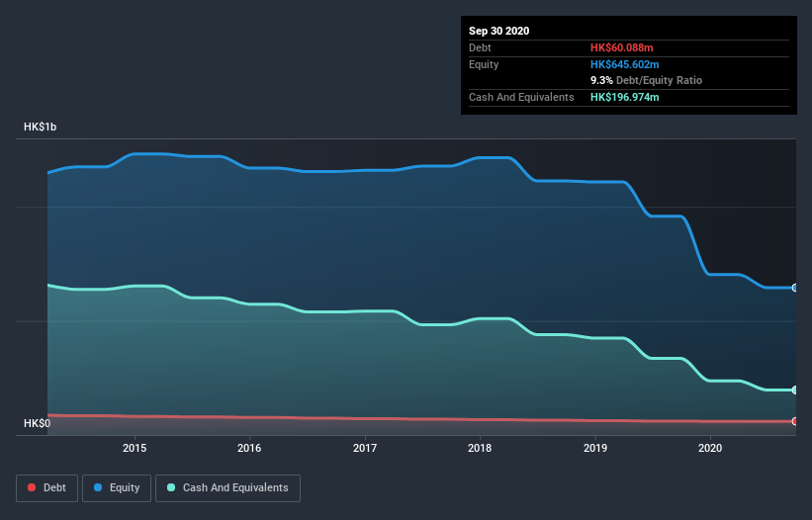This screenshot has height=520, width=812.
Task: Toggle the Debt series in the legend
Action: pyautogui.click(x=46, y=488)
